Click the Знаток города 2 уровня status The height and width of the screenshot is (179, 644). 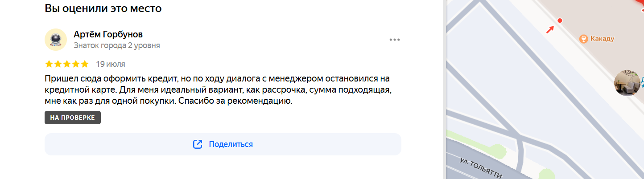point(116,45)
